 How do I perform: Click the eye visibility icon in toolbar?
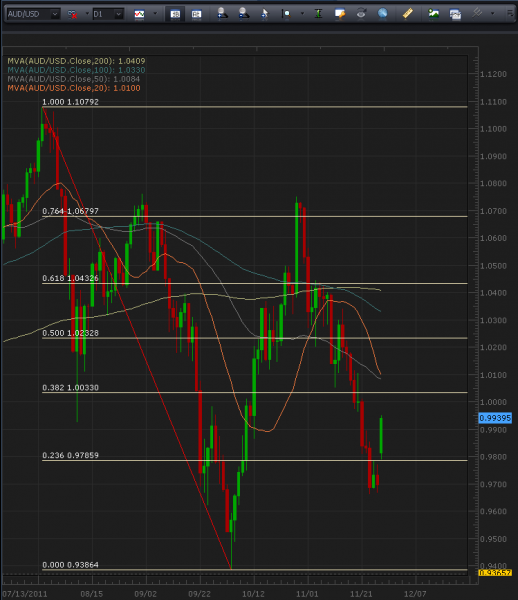(x=361, y=14)
